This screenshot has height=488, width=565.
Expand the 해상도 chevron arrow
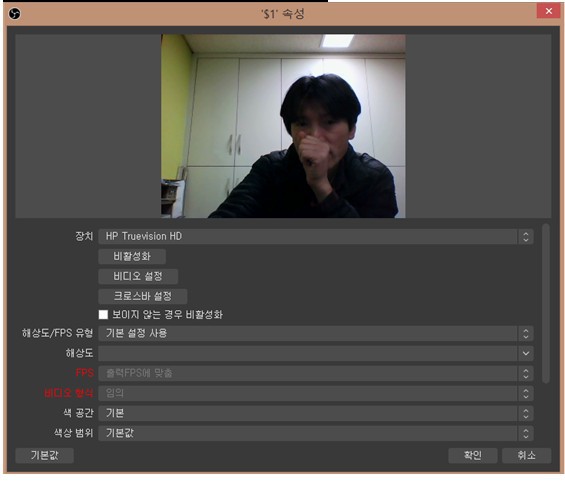pyautogui.click(x=526, y=353)
